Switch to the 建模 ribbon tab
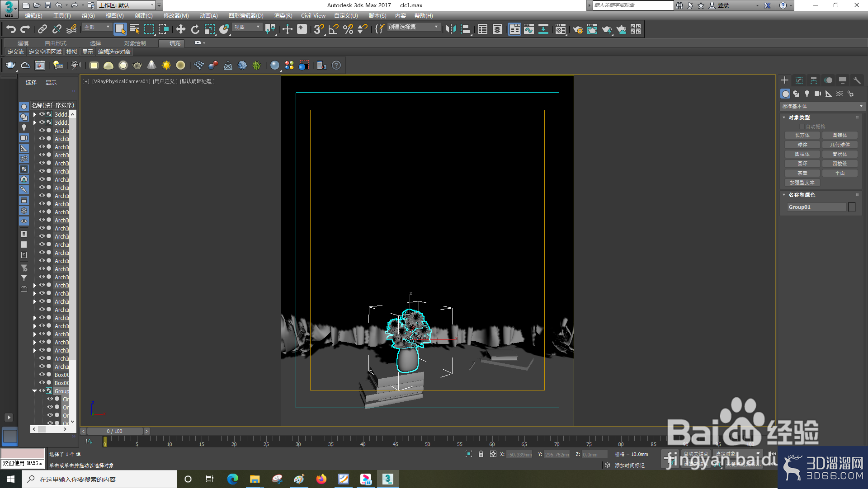 pos(23,43)
